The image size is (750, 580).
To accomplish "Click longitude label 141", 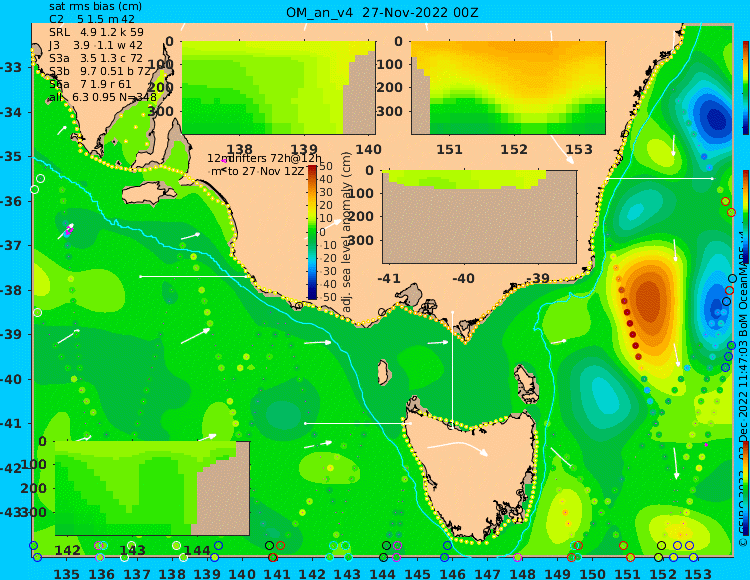I will click(277, 573).
